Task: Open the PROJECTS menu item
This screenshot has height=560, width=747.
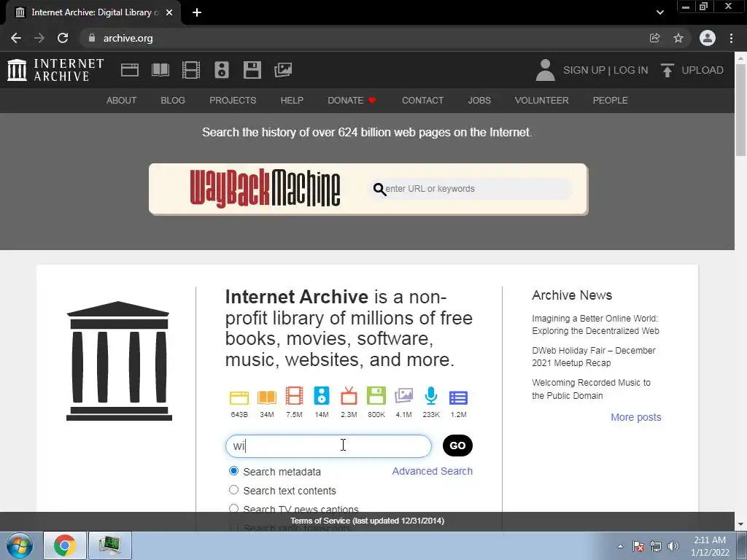Action: [x=233, y=101]
